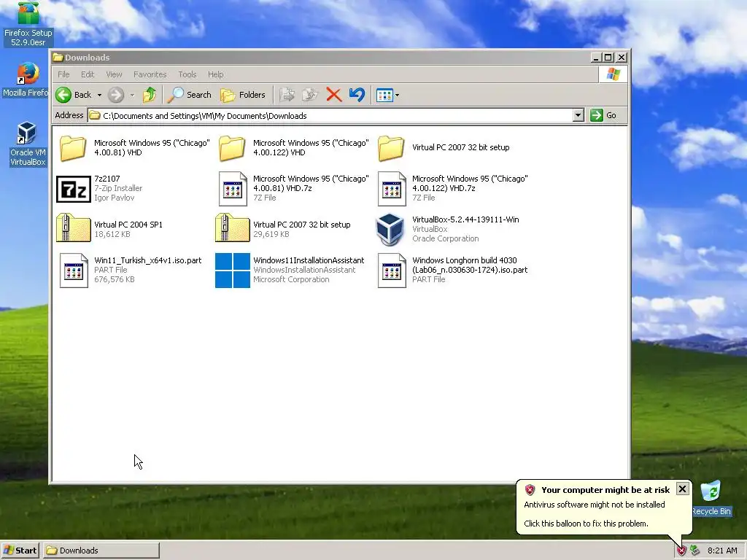Select the Win11_Turkish_x64v1.iso.part file icon
The image size is (747, 560).
(74, 271)
